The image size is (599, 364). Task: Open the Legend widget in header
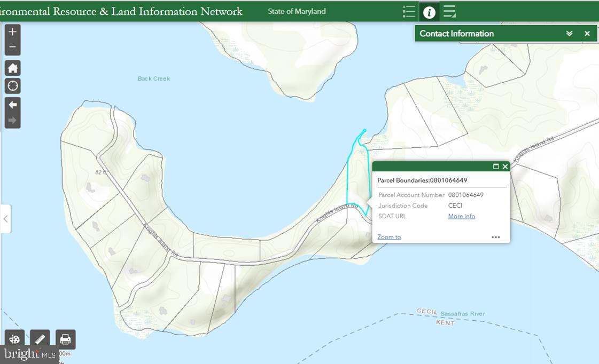coord(409,12)
